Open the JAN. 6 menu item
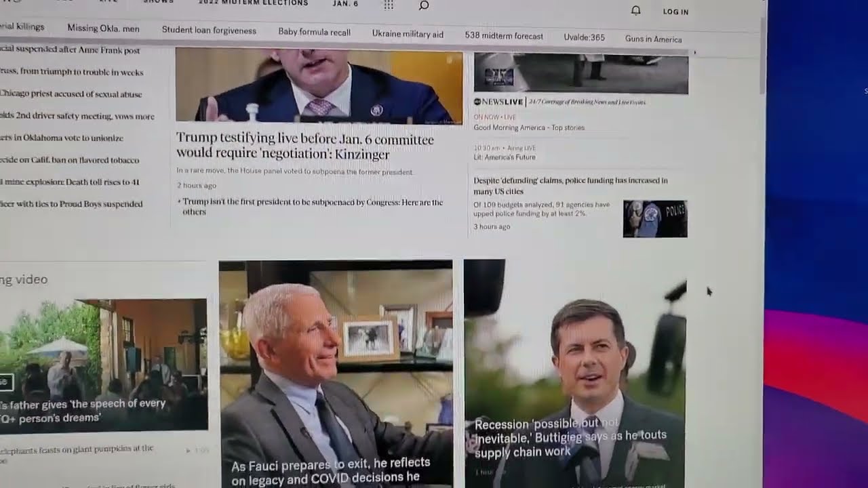Viewport: 868px width, 488px height. point(346,3)
